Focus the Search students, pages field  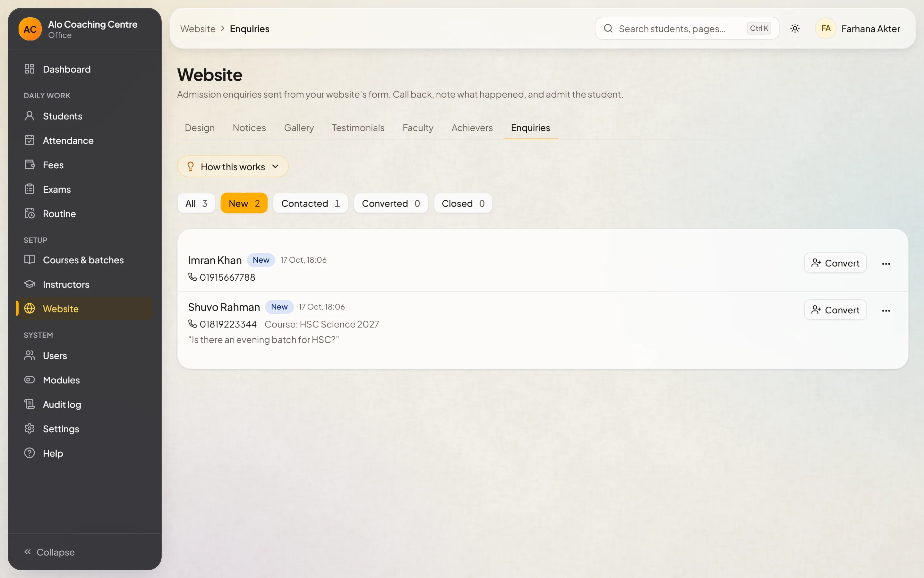click(687, 29)
